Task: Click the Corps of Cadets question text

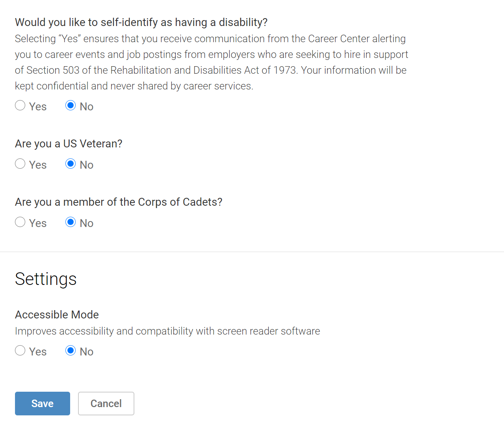Action: [x=119, y=202]
